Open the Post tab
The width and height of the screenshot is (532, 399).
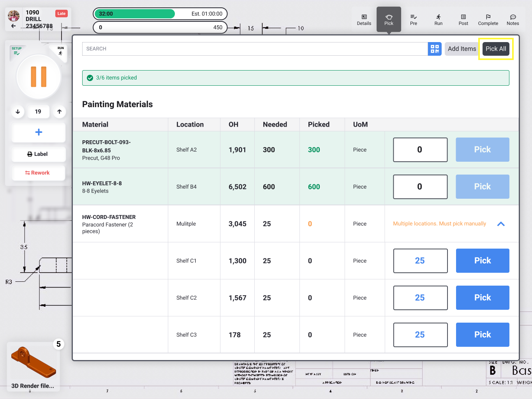click(x=463, y=19)
